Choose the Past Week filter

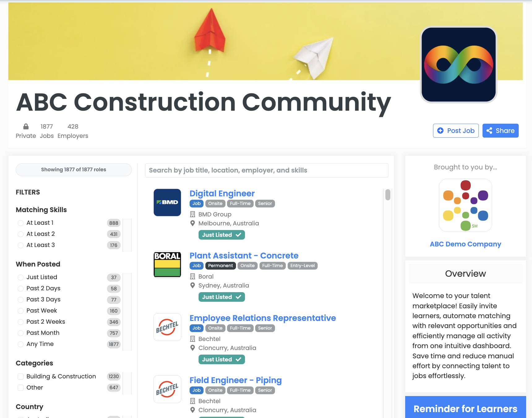[21, 311]
